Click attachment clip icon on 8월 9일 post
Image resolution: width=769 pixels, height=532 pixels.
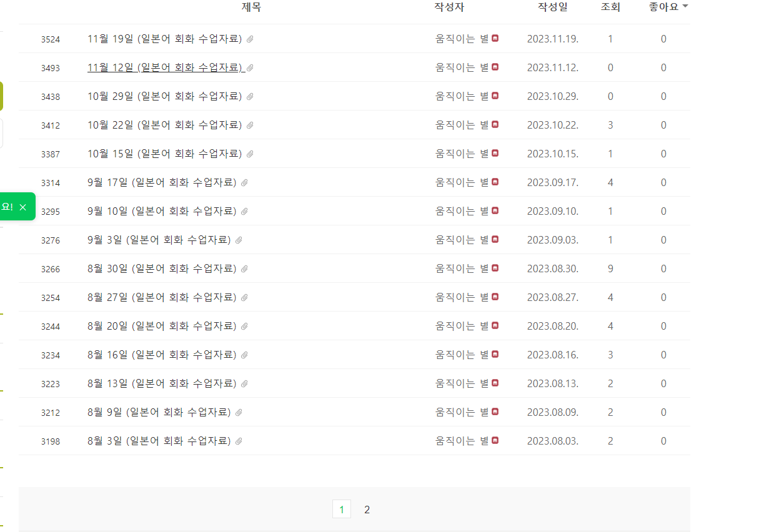click(239, 413)
